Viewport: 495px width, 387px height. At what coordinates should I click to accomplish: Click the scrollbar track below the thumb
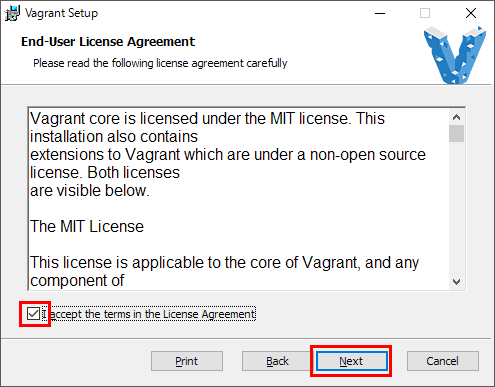tap(456, 208)
